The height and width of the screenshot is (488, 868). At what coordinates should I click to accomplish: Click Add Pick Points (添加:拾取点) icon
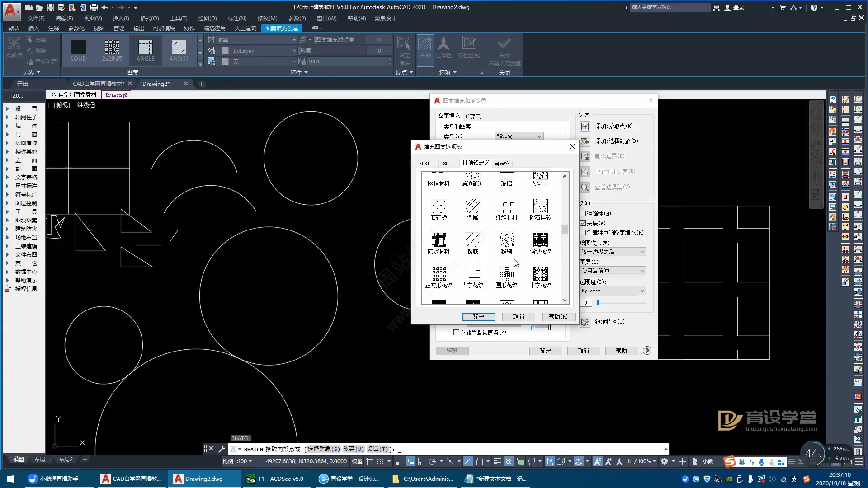coord(585,127)
